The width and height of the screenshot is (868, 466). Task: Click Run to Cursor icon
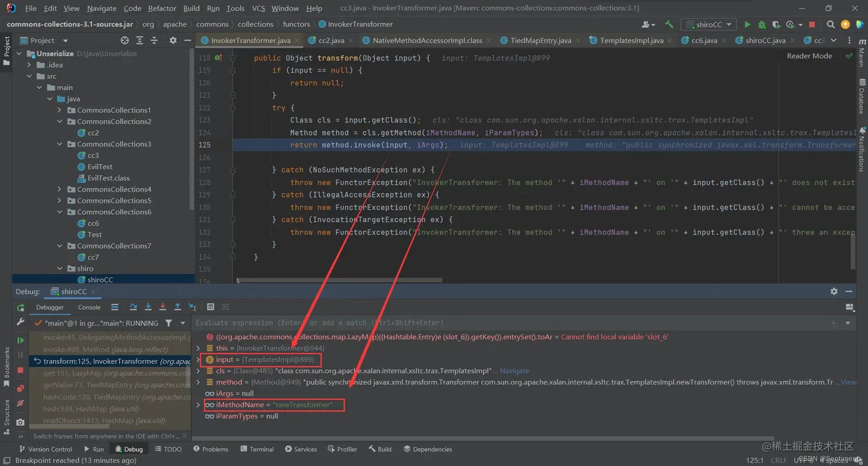(x=192, y=307)
